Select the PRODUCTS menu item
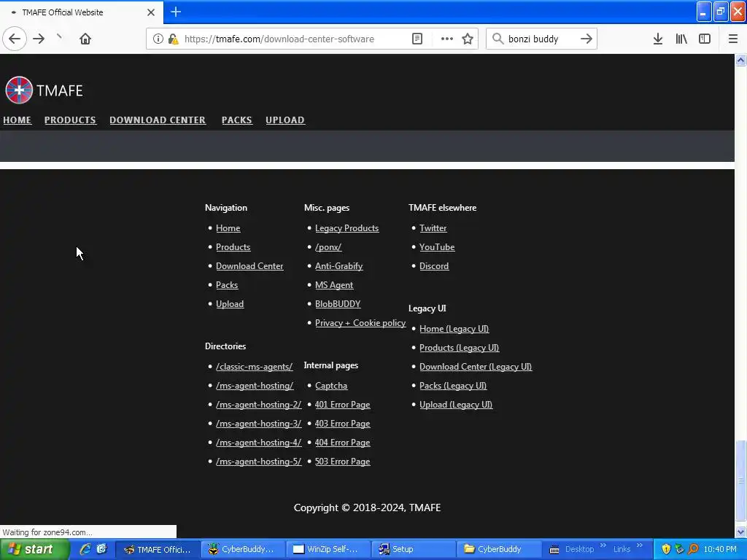The height and width of the screenshot is (560, 747). (70, 120)
